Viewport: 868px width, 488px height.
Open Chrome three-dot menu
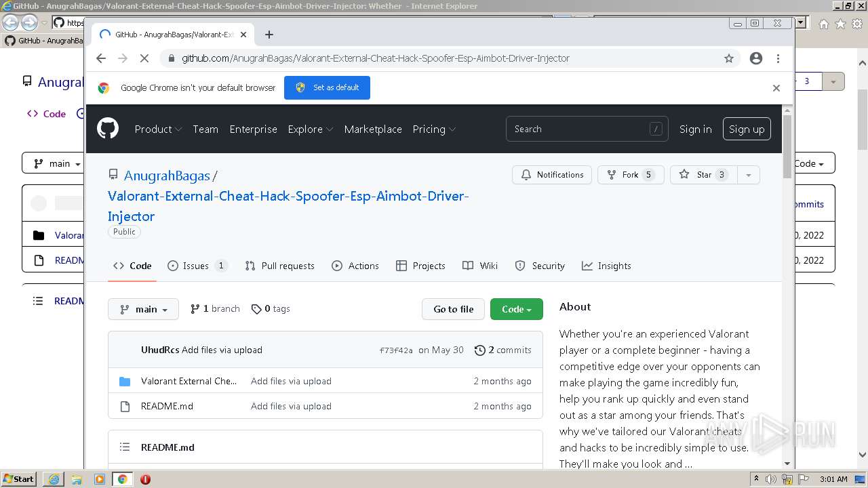click(x=778, y=58)
